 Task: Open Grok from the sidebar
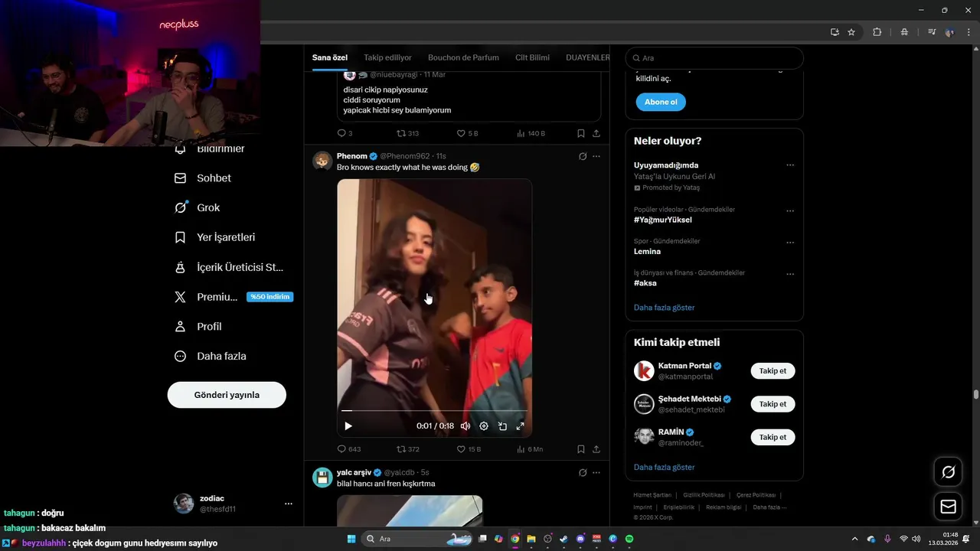(x=198, y=207)
